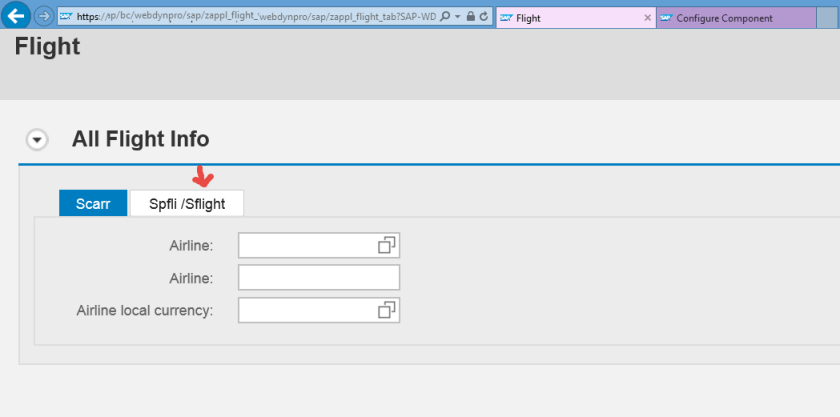The image size is (840, 417).
Task: Click the refresh page icon
Action: (484, 17)
